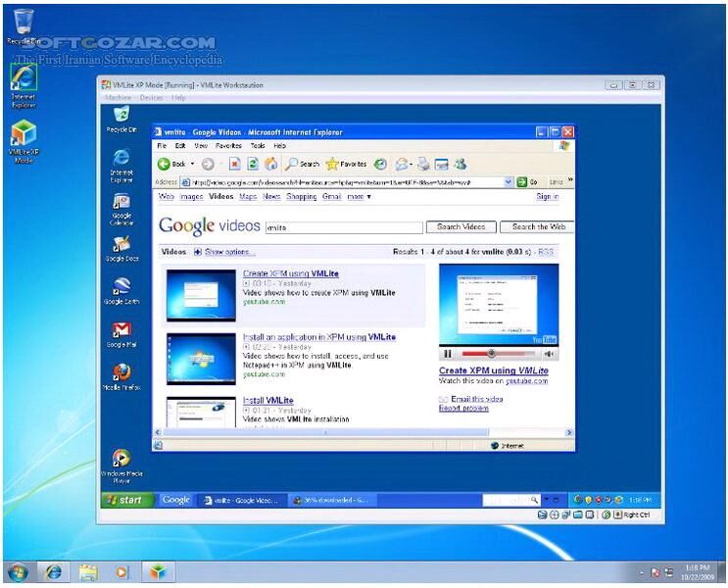728x588 pixels.
Task: Open the address bar dropdown arrow
Action: click(509, 181)
